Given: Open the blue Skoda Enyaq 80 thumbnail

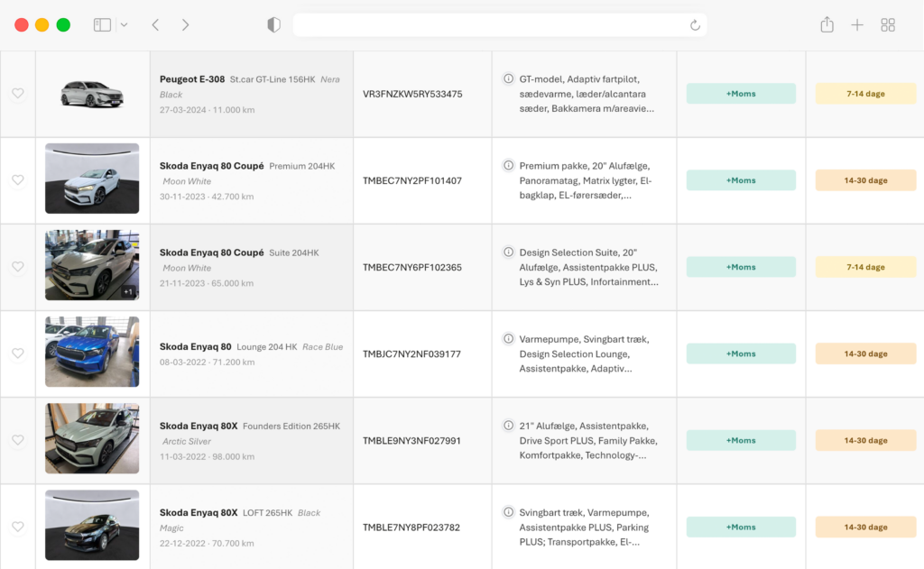Looking at the screenshot, I should coord(92,352).
